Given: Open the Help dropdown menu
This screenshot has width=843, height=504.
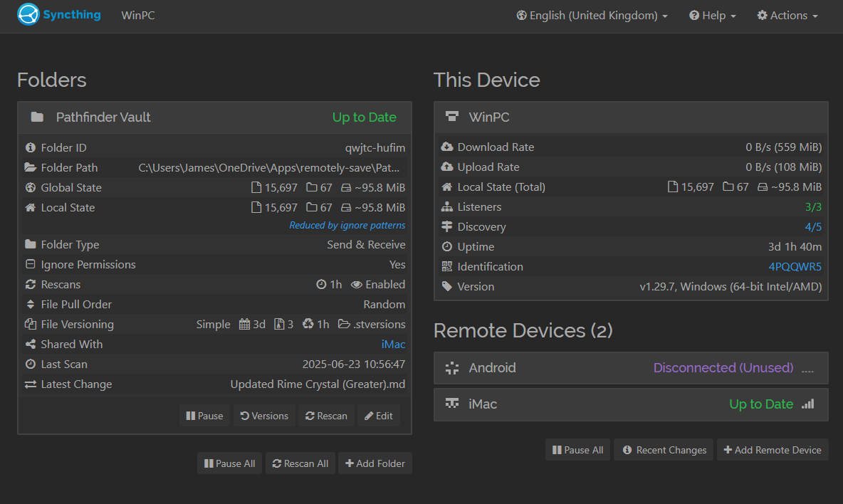Looking at the screenshot, I should pos(713,16).
